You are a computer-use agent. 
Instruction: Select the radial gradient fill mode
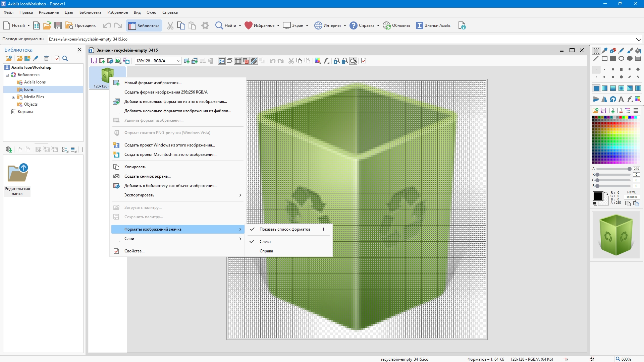point(621,88)
